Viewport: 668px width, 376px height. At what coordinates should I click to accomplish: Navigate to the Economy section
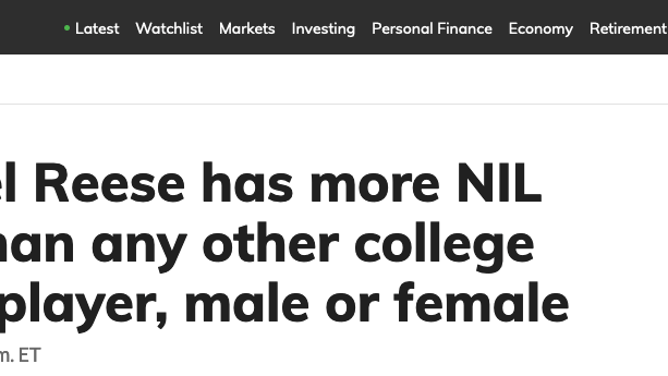tap(541, 29)
